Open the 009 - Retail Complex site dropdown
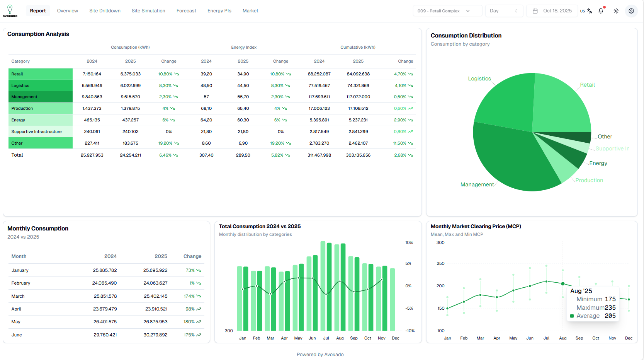The width and height of the screenshot is (644, 360). pyautogui.click(x=447, y=11)
